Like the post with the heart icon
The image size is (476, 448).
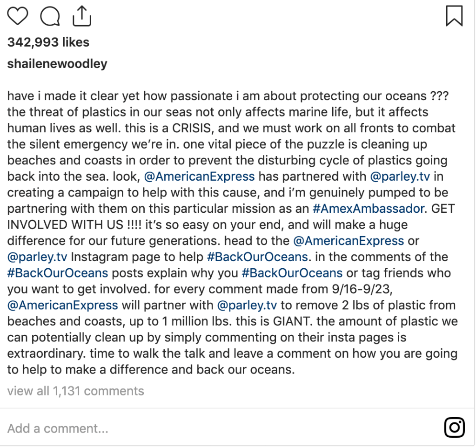point(18,16)
